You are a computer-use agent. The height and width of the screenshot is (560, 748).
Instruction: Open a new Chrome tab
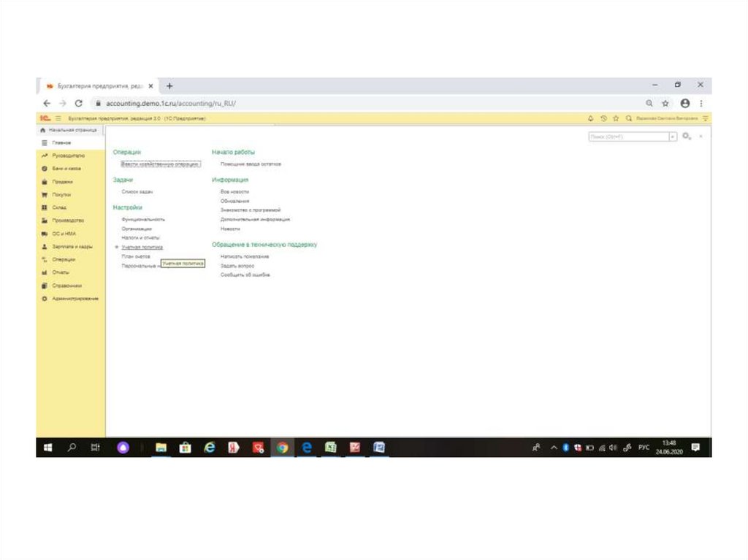(x=169, y=86)
